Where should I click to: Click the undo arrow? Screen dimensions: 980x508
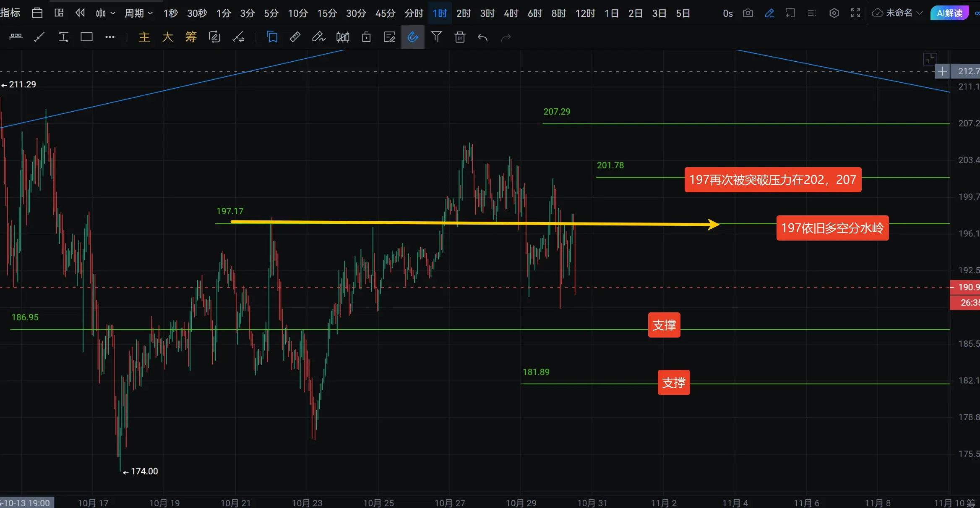pyautogui.click(x=482, y=37)
